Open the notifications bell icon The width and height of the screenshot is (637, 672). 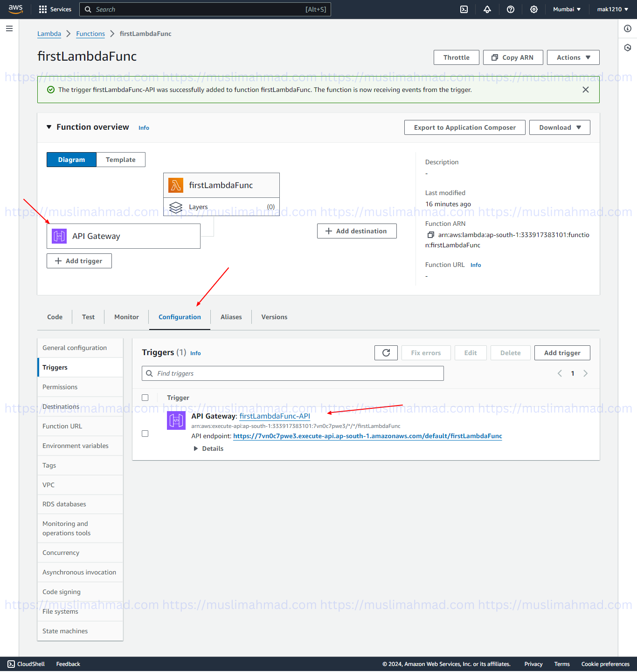pos(487,9)
